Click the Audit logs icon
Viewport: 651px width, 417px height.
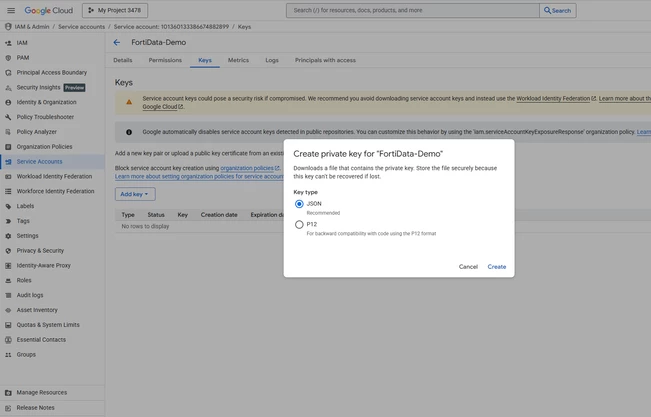(8, 295)
